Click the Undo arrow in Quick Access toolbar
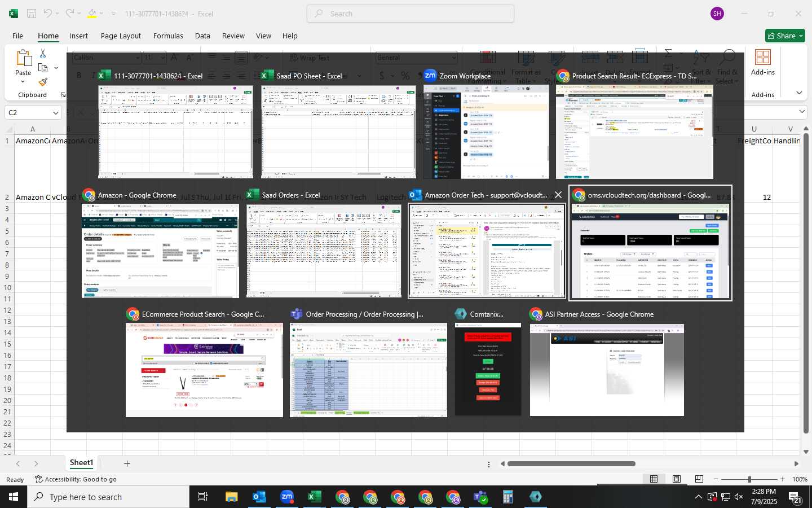The width and height of the screenshot is (812, 508). coord(48,14)
